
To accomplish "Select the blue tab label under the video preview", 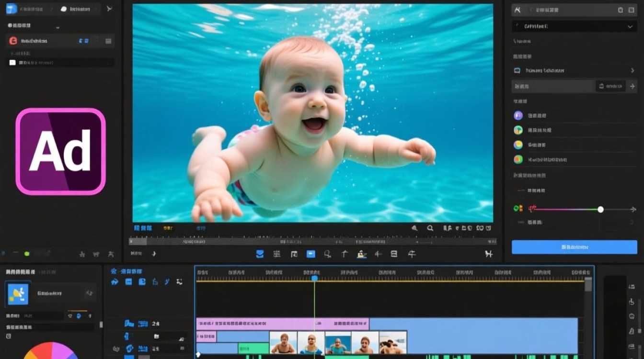I will pos(143,228).
